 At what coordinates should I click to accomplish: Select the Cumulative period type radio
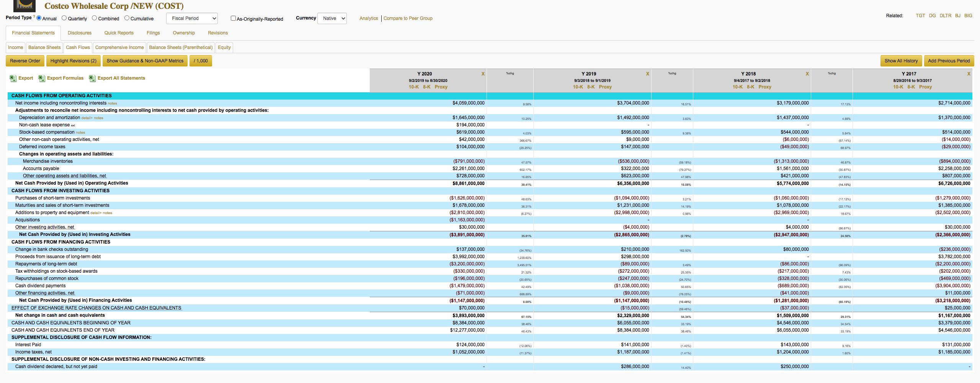(x=127, y=18)
